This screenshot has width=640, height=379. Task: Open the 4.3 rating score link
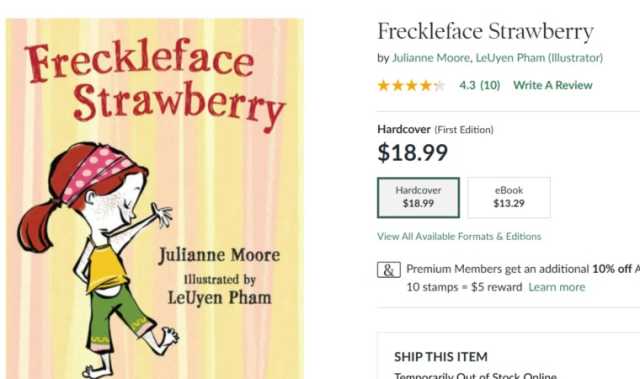(467, 85)
